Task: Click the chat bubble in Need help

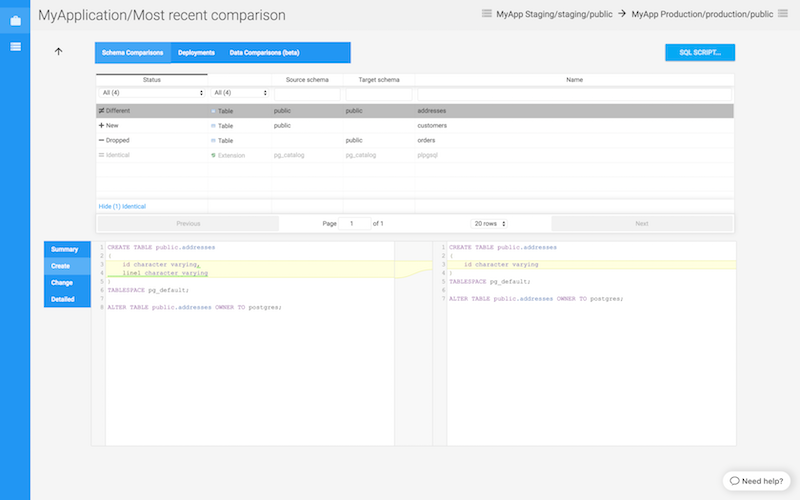Action: [735, 481]
